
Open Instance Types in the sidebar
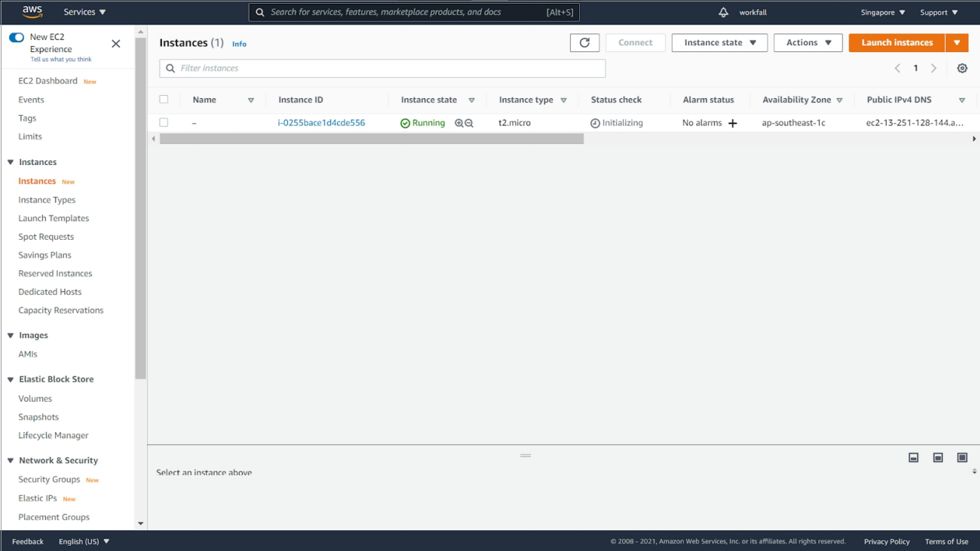47,200
